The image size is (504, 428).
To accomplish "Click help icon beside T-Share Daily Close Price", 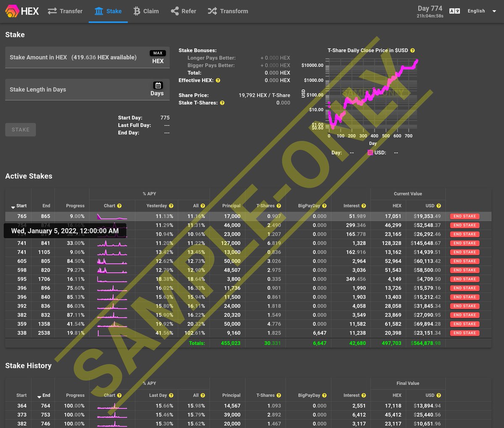I will pyautogui.click(x=412, y=50).
